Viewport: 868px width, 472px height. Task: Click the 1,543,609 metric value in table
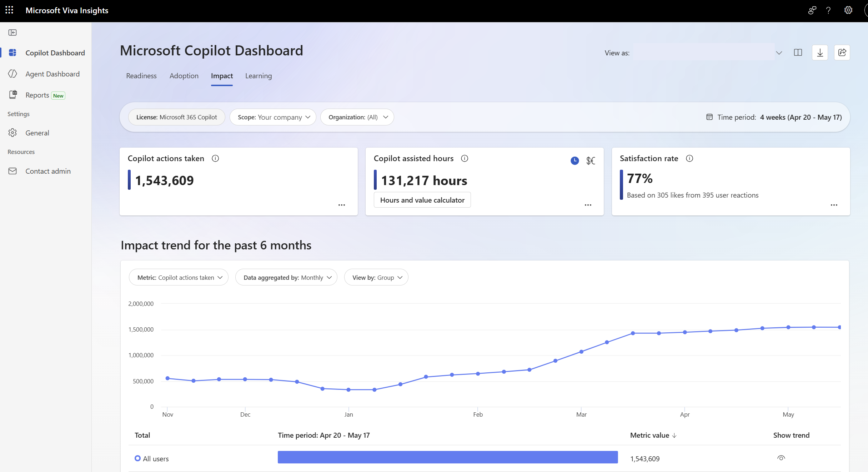[x=645, y=459]
